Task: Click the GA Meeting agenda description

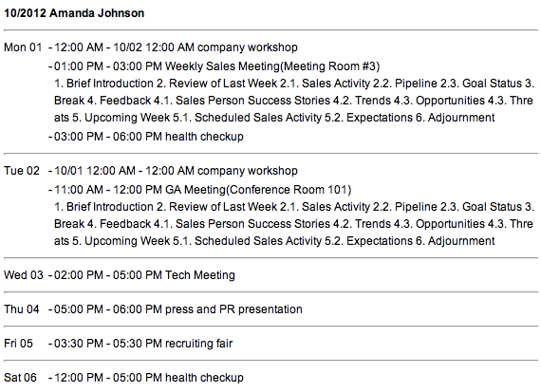Action: (294, 224)
